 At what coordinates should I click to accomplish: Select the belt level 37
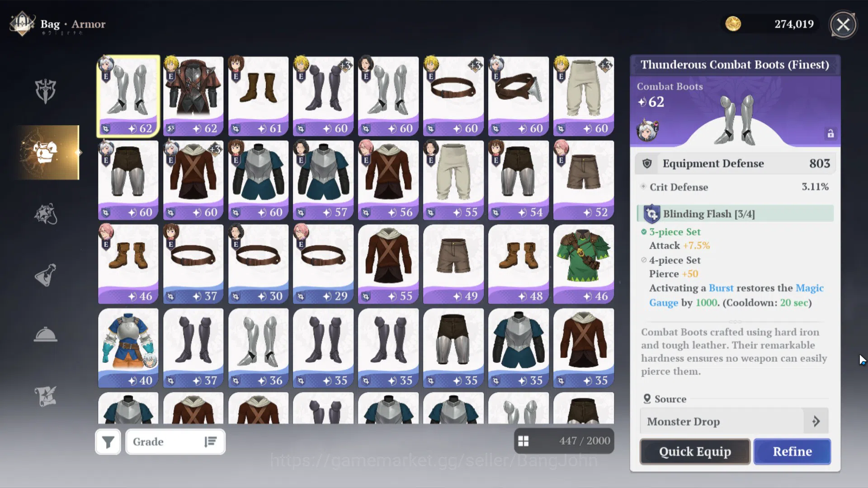point(193,264)
